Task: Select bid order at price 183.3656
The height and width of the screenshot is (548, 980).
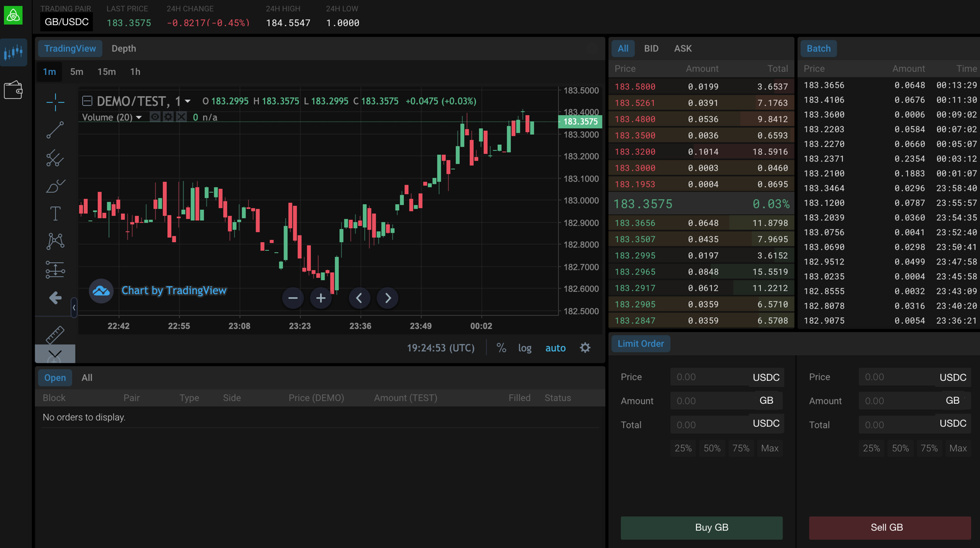Action: pos(701,223)
